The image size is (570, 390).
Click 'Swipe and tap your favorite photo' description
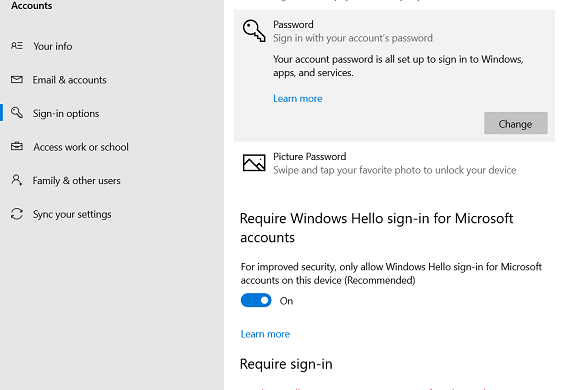coord(394,170)
